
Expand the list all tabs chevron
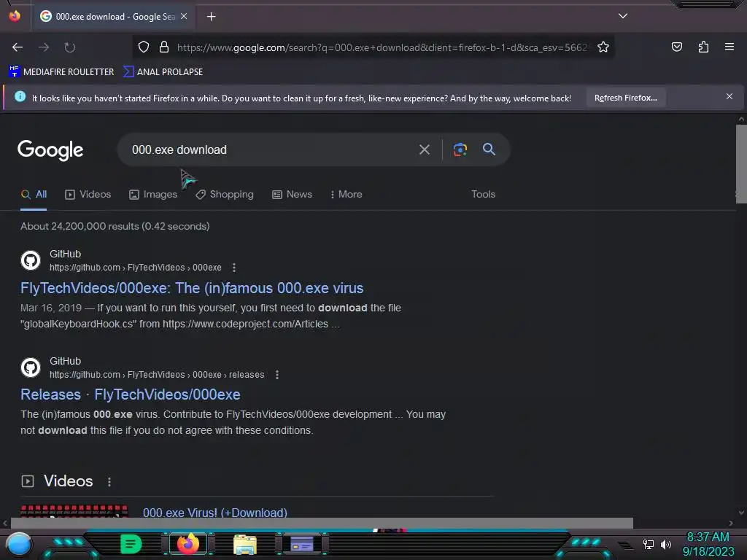click(623, 16)
